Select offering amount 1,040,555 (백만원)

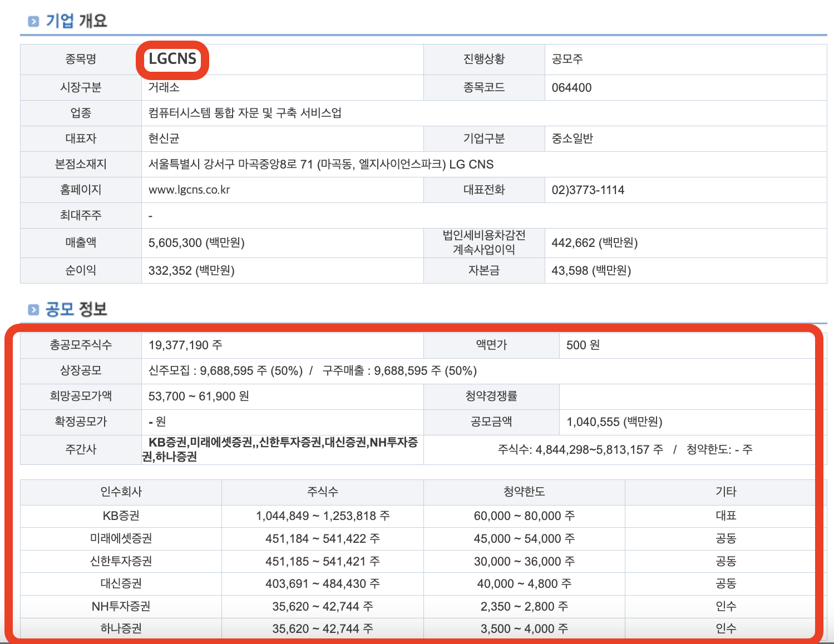(x=614, y=422)
